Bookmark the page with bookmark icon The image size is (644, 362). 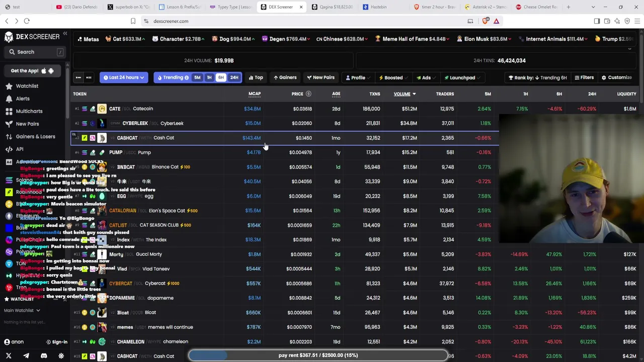[133, 21]
